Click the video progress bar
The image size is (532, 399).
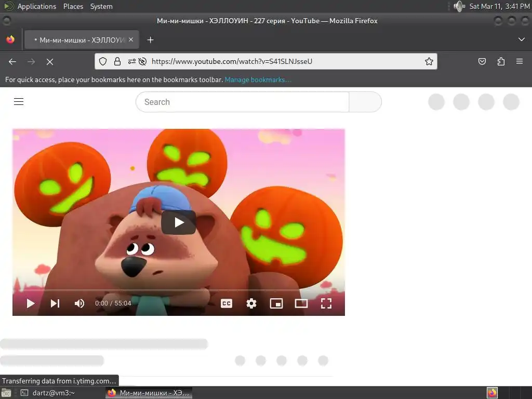(x=179, y=290)
